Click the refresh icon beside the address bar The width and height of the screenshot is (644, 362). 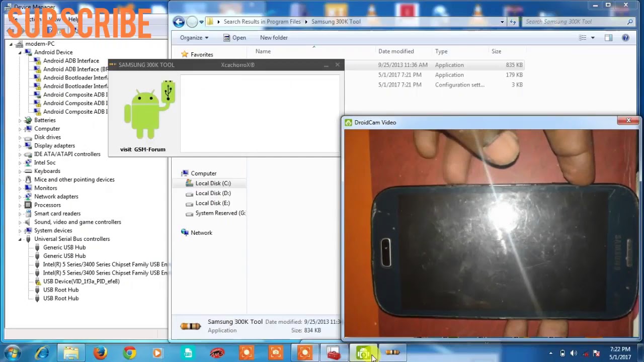pos(513,22)
